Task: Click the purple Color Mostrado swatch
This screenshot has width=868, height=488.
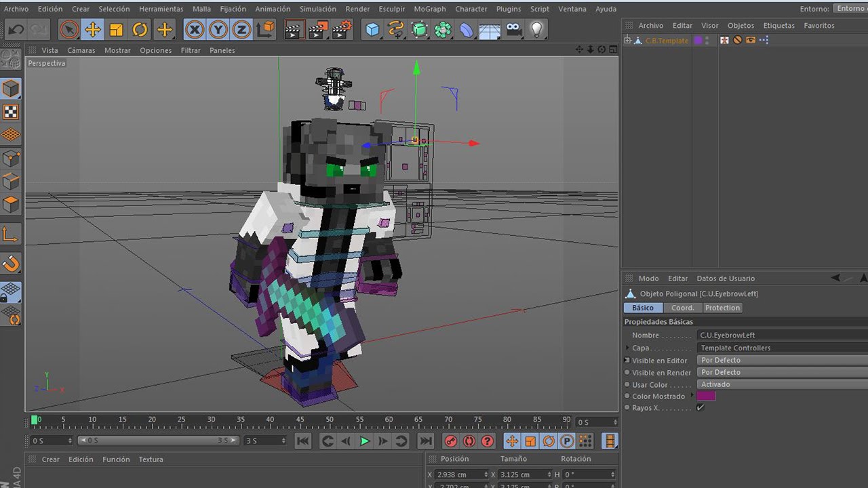Action: (706, 396)
